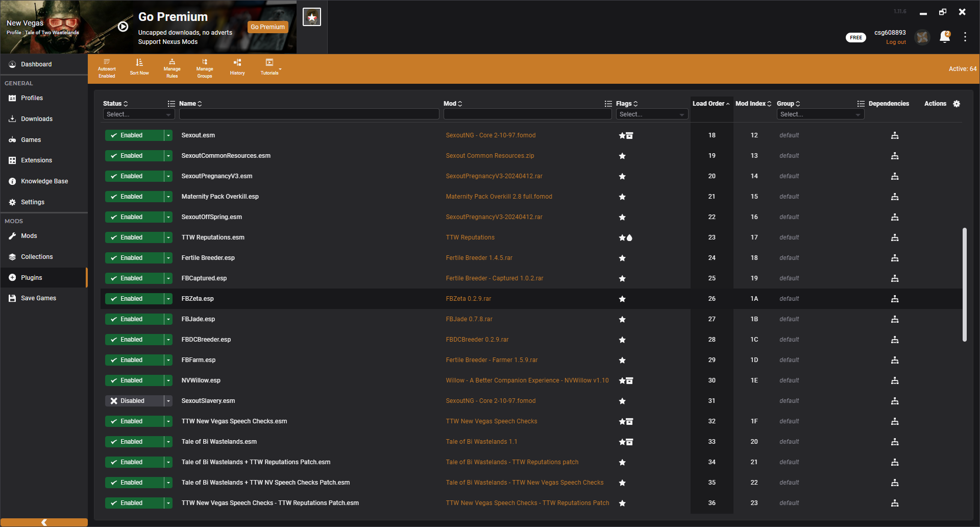
Task: Collapse the sidebar with the bottom arrow
Action: [x=44, y=522]
